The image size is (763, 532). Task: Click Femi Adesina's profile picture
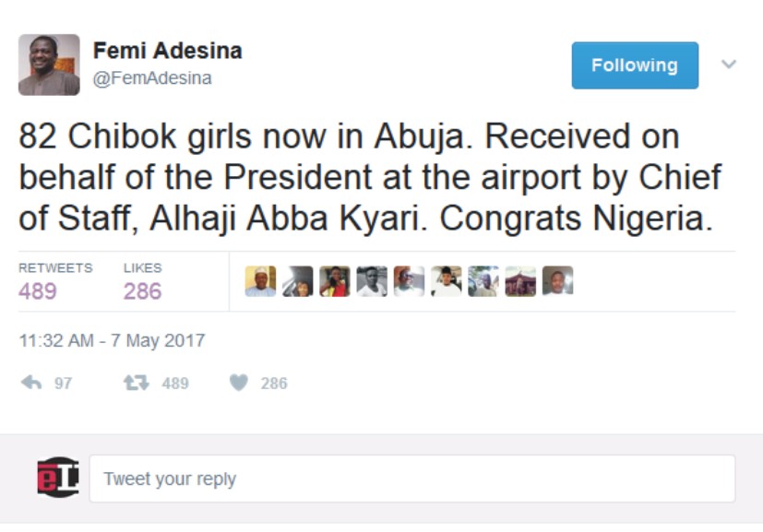[49, 65]
